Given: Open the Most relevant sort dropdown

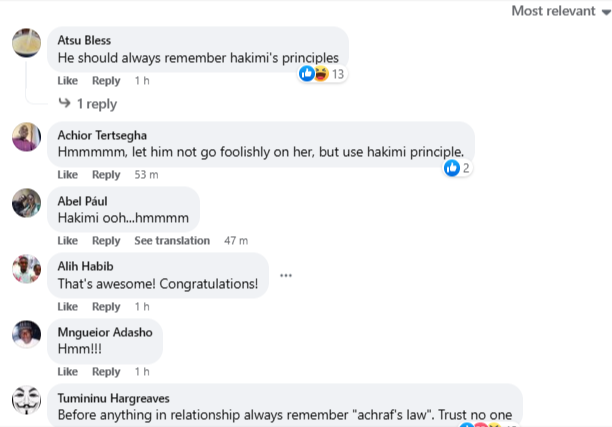Looking at the screenshot, I should [560, 11].
